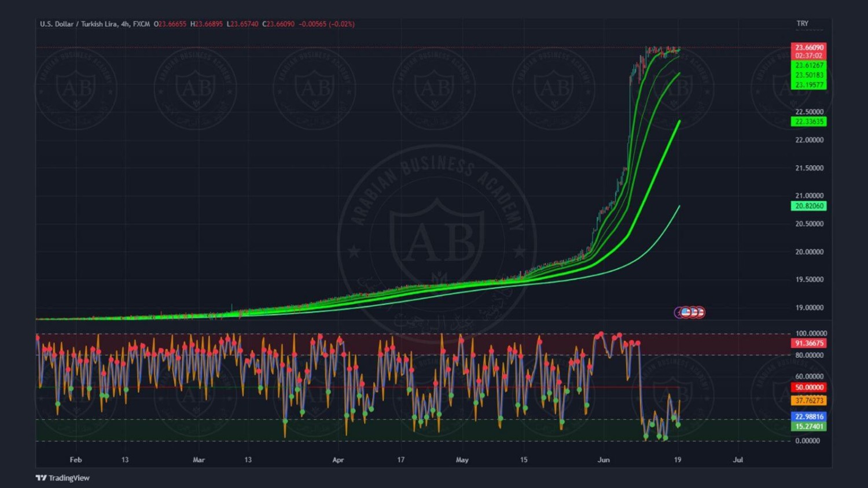Click the TradingView logo icon
The height and width of the screenshot is (488, 868).
click(41, 478)
